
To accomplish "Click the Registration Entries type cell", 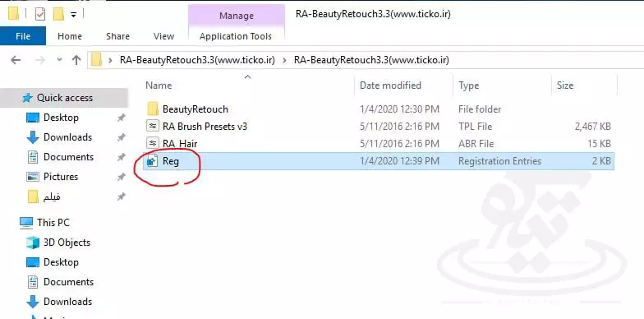I will point(499,161).
